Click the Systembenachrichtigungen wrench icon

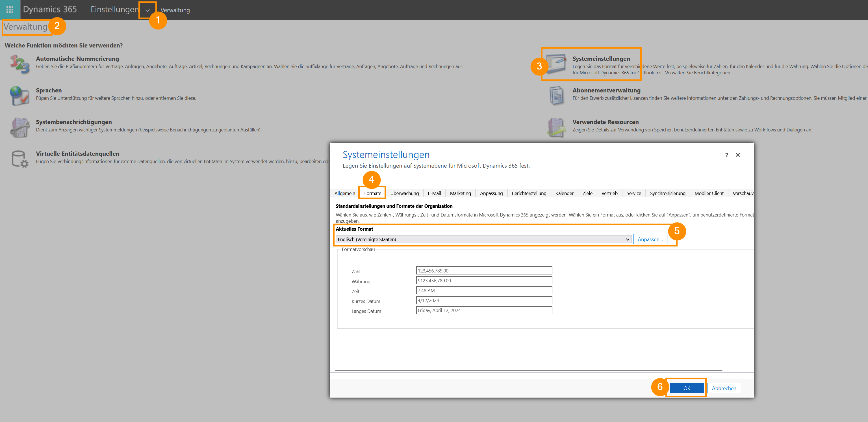(19, 127)
